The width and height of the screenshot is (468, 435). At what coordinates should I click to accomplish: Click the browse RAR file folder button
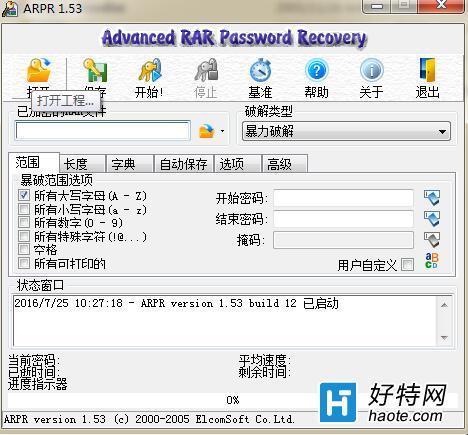pyautogui.click(x=207, y=131)
